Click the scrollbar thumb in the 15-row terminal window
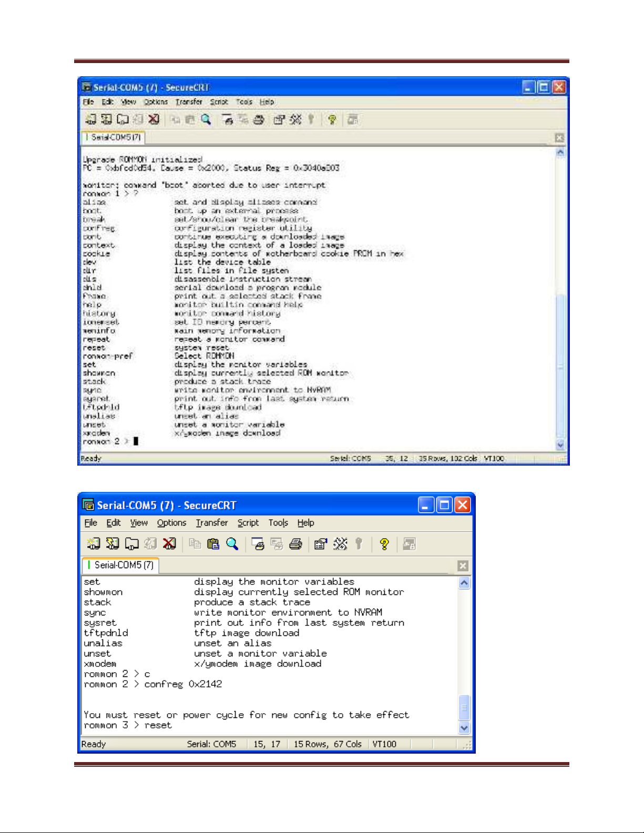 464,707
